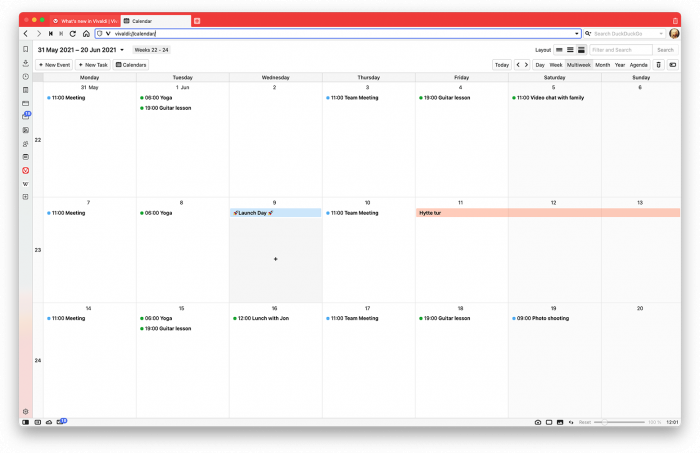Click the Search DuckDuckGo field
The height and width of the screenshot is (453, 700).
(x=626, y=33)
